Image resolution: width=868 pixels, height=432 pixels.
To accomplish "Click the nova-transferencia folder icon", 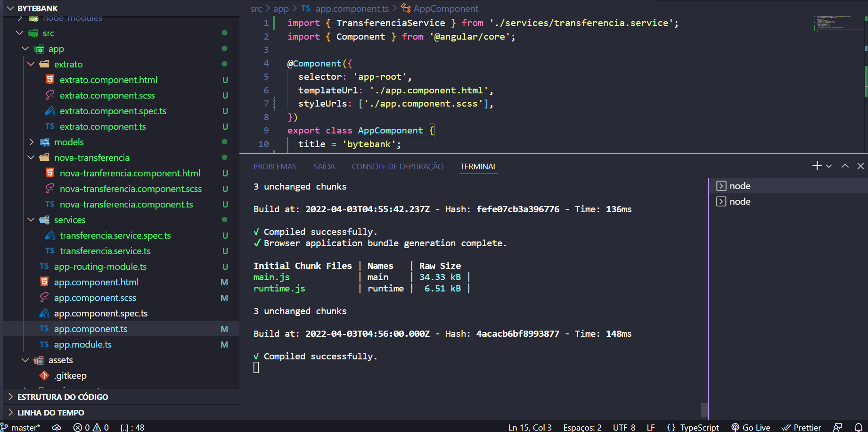I will (44, 158).
